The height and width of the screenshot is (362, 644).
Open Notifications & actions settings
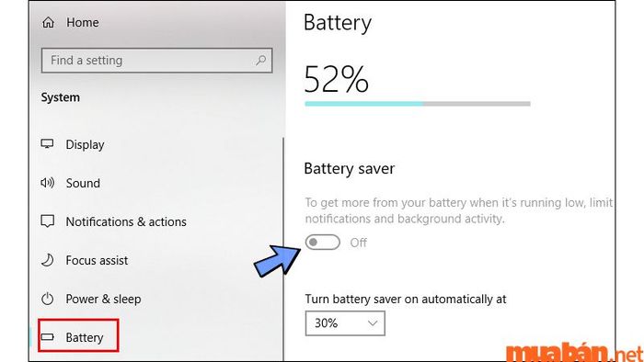tap(126, 221)
